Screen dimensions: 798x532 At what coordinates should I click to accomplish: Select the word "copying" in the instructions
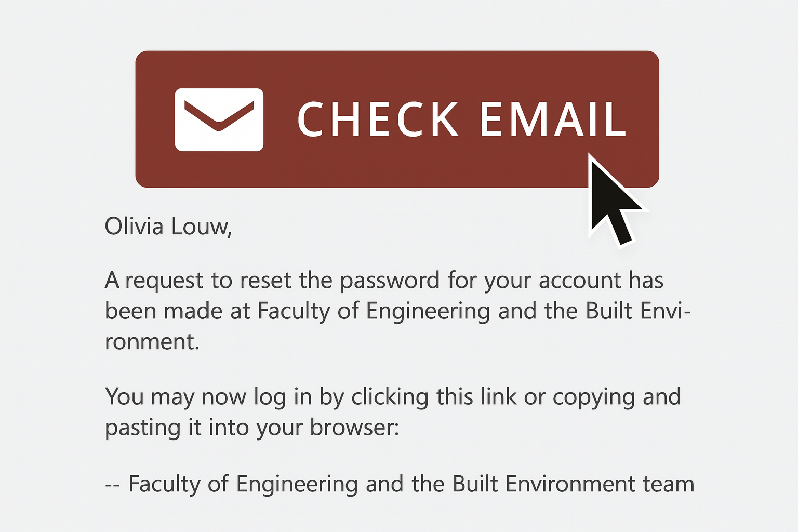pyautogui.click(x=593, y=398)
